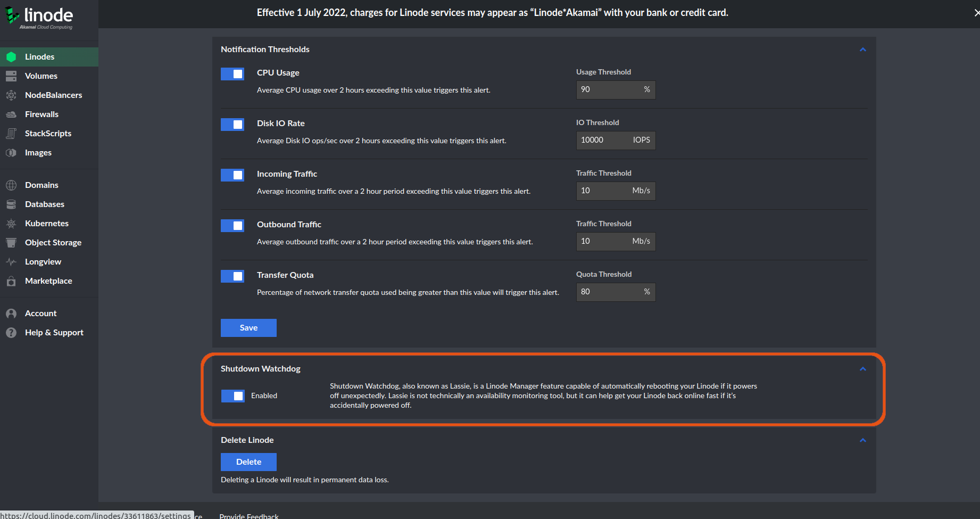This screenshot has height=519, width=980.
Task: Toggle the Disk IO Rate alert switch
Action: pyautogui.click(x=232, y=124)
